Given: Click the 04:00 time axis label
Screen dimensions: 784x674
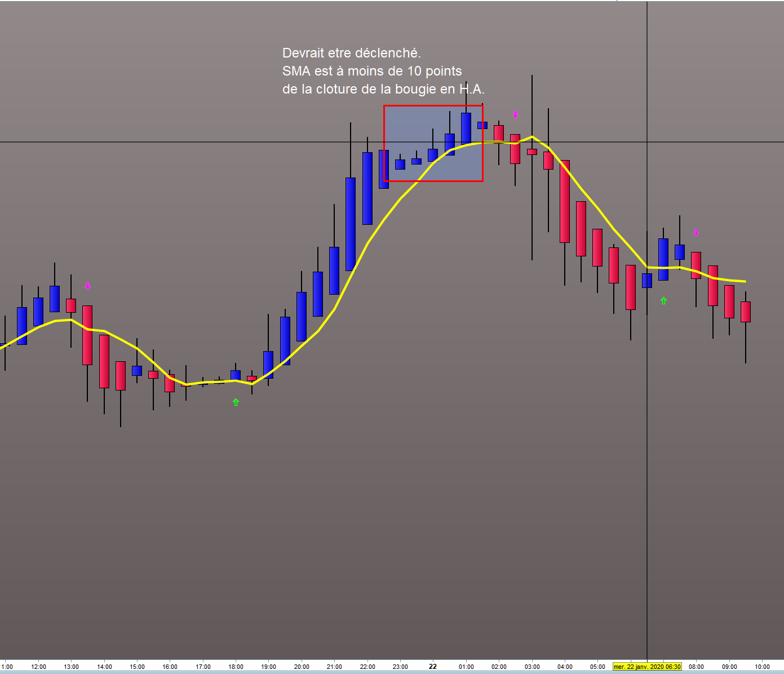Looking at the screenshot, I should [565, 667].
